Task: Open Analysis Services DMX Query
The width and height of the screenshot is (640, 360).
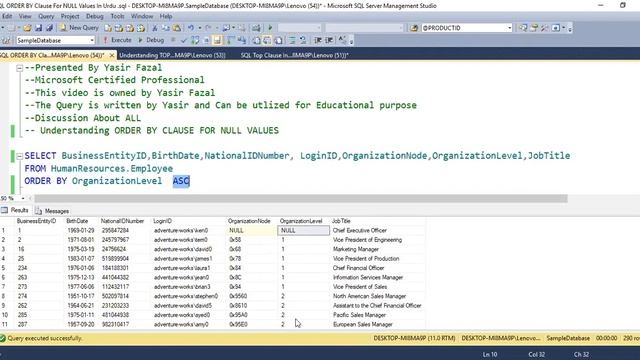Action: (x=130, y=28)
